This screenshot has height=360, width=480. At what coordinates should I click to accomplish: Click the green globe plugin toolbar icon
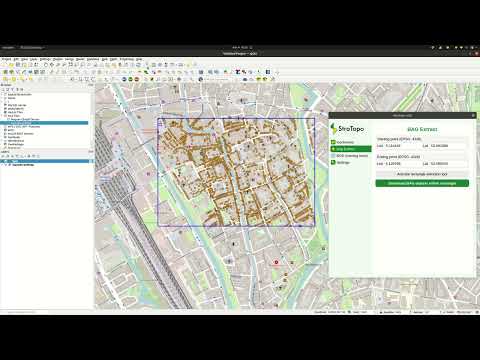[x=130, y=79]
